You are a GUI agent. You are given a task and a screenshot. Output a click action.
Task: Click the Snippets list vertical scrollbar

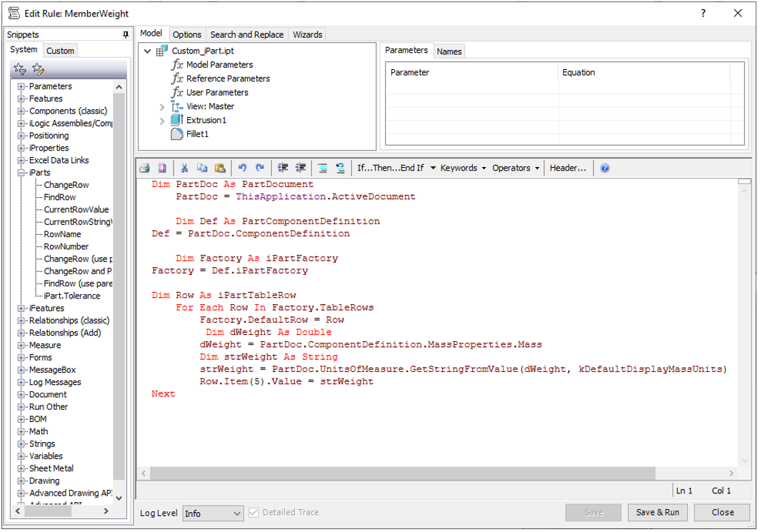click(119, 286)
